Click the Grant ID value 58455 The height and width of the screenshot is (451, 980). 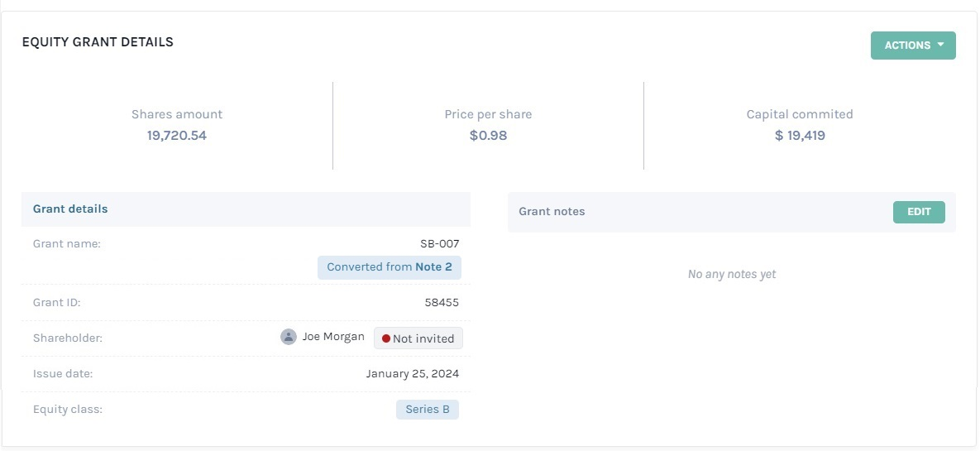pyautogui.click(x=442, y=303)
